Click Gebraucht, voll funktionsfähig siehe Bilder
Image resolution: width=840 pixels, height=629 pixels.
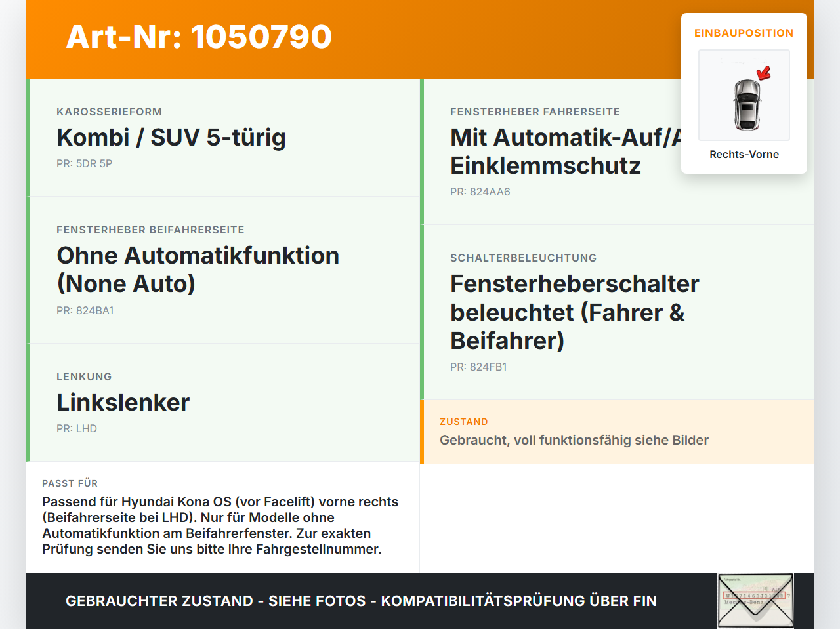click(x=574, y=440)
